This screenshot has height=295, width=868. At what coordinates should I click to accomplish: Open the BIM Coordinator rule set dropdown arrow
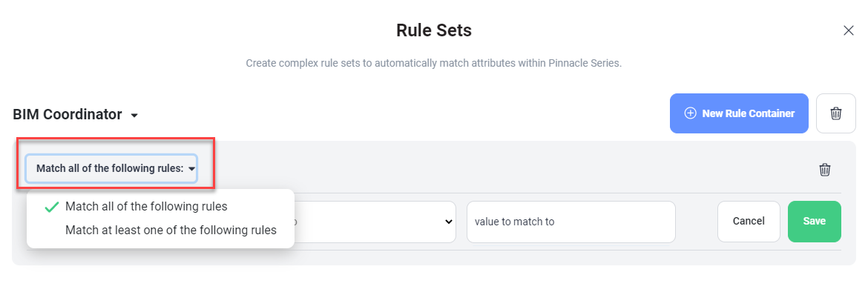pyautogui.click(x=134, y=116)
